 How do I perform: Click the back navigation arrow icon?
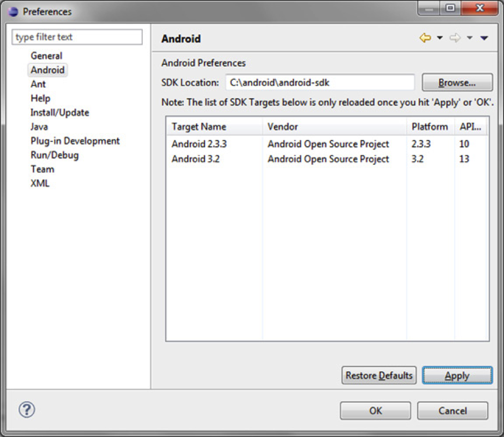point(425,38)
